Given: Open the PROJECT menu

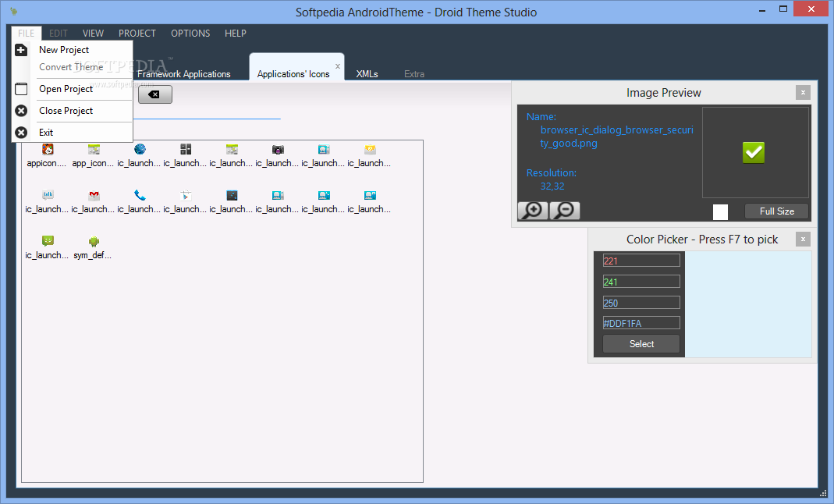Looking at the screenshot, I should point(137,33).
